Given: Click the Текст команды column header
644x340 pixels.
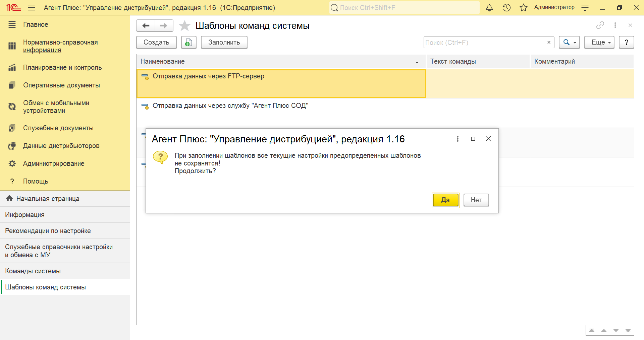Looking at the screenshot, I should click(x=478, y=61).
